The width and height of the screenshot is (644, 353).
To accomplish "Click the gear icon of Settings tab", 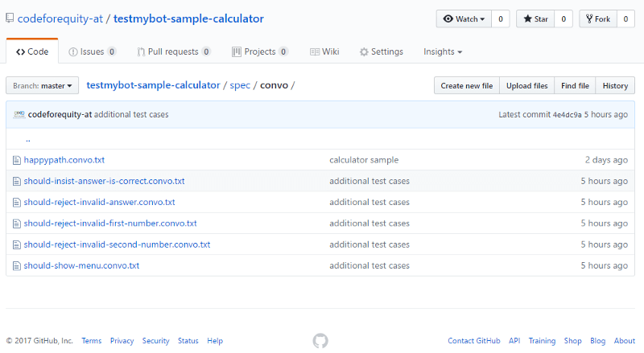I will point(364,51).
